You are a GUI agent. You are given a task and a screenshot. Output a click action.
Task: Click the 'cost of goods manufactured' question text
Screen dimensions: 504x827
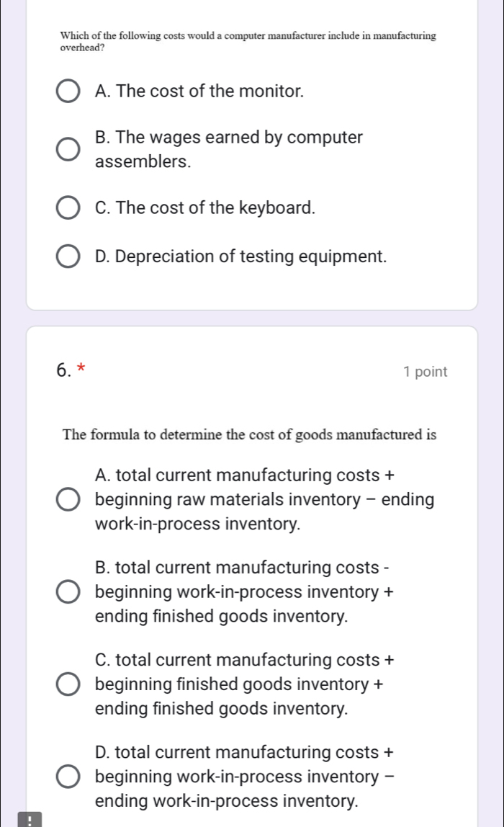(250, 435)
